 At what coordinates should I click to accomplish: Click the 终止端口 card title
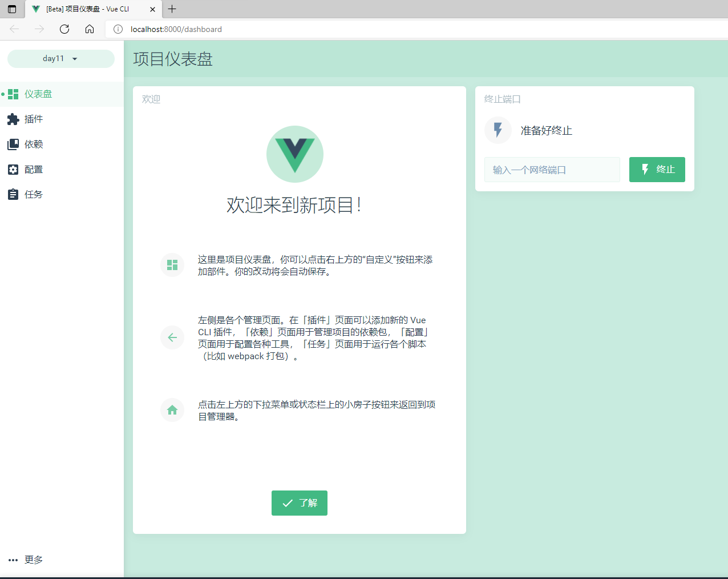click(503, 99)
